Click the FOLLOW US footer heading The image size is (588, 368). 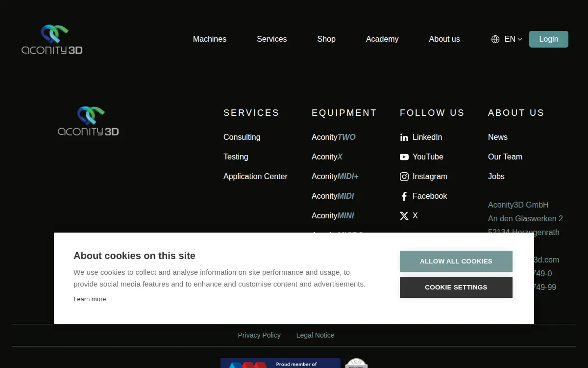[x=432, y=113]
